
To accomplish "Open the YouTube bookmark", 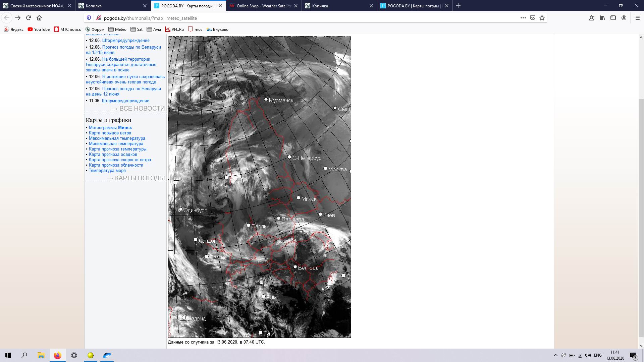I will (39, 29).
